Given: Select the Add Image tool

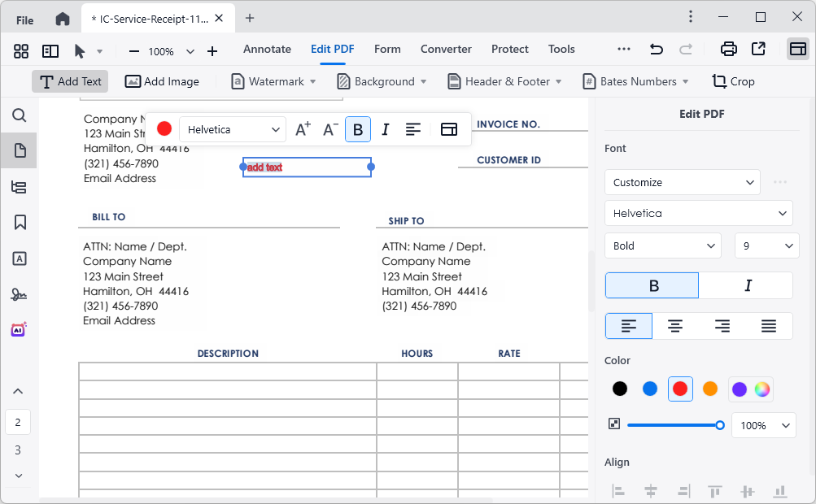Looking at the screenshot, I should pos(162,81).
